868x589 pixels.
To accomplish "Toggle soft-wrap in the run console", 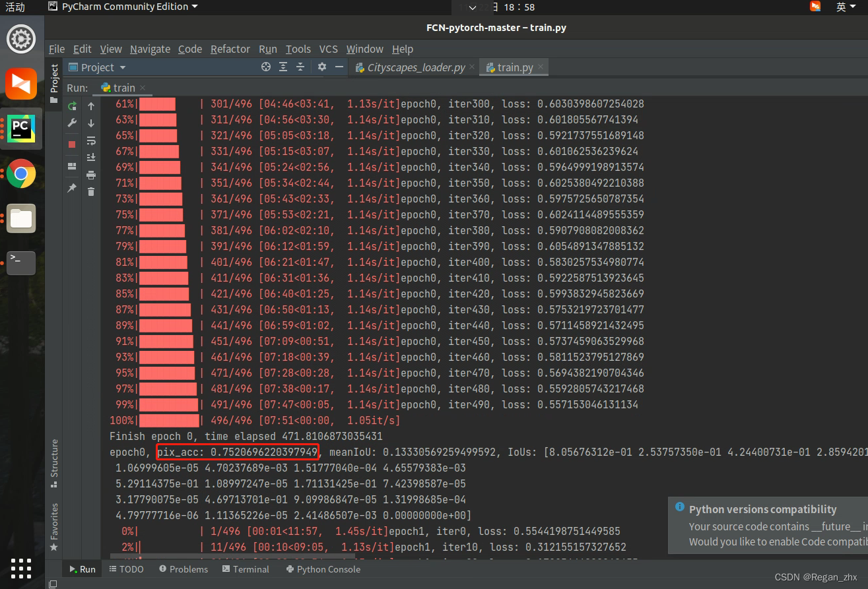I will (91, 140).
